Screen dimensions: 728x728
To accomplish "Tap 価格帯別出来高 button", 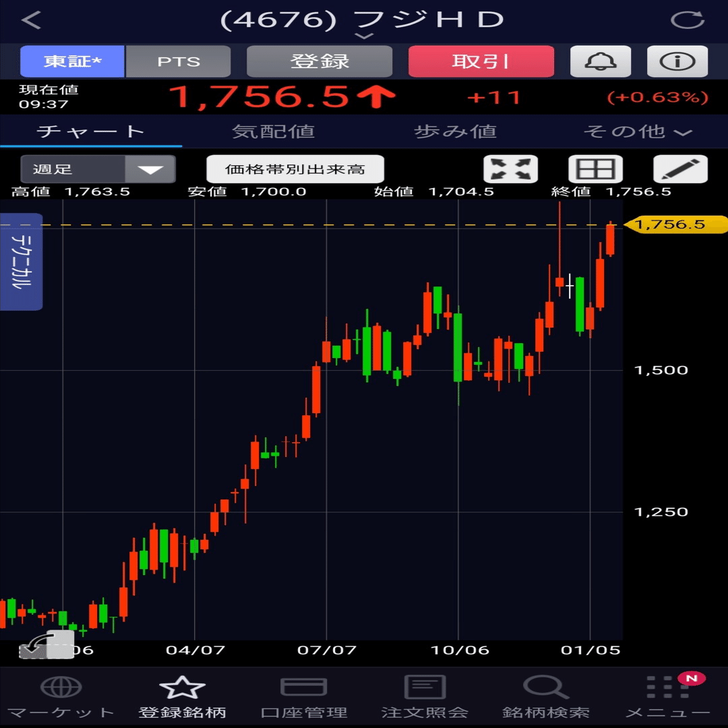I will (295, 169).
